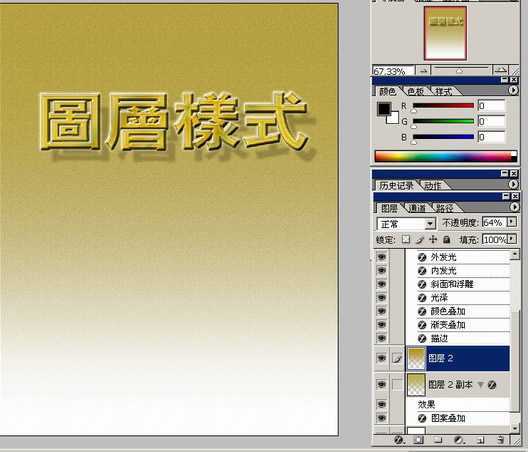Click the 光泽 effect icon
Screen dimensions: 528x452
(422, 298)
